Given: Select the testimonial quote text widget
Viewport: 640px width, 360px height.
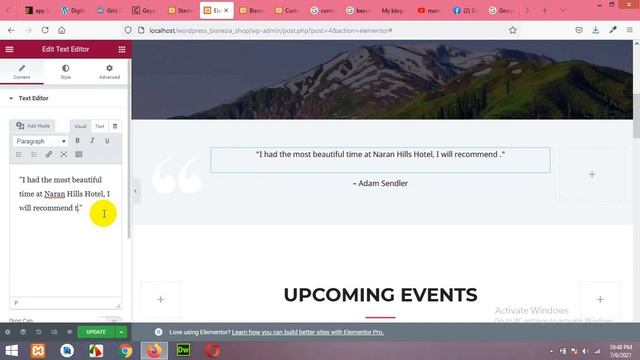Looking at the screenshot, I should [380, 160].
